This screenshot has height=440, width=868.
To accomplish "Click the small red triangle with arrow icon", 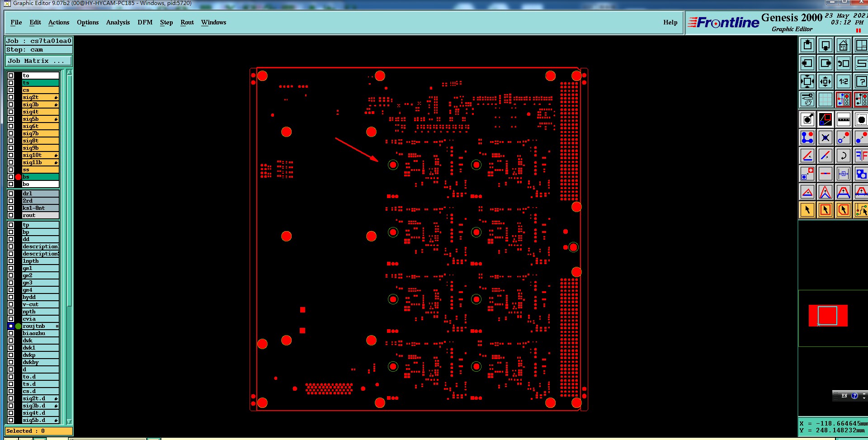I will coord(807,192).
